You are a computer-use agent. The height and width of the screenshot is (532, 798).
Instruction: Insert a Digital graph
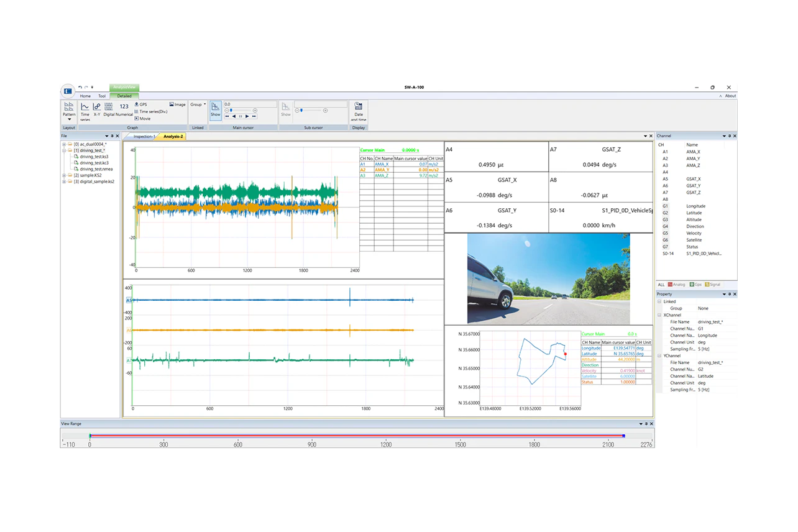pyautogui.click(x=109, y=108)
